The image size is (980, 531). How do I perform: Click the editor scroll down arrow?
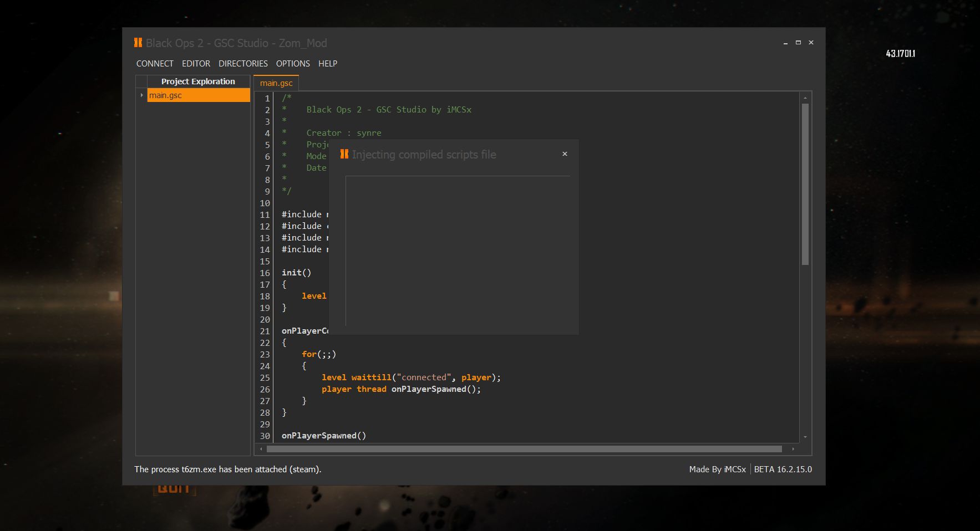[805, 437]
